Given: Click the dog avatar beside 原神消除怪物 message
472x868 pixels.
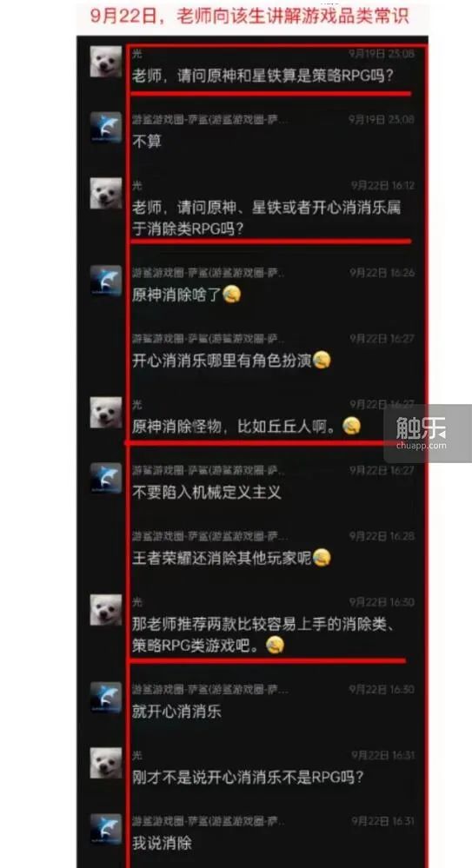Looking at the screenshot, I should [106, 413].
